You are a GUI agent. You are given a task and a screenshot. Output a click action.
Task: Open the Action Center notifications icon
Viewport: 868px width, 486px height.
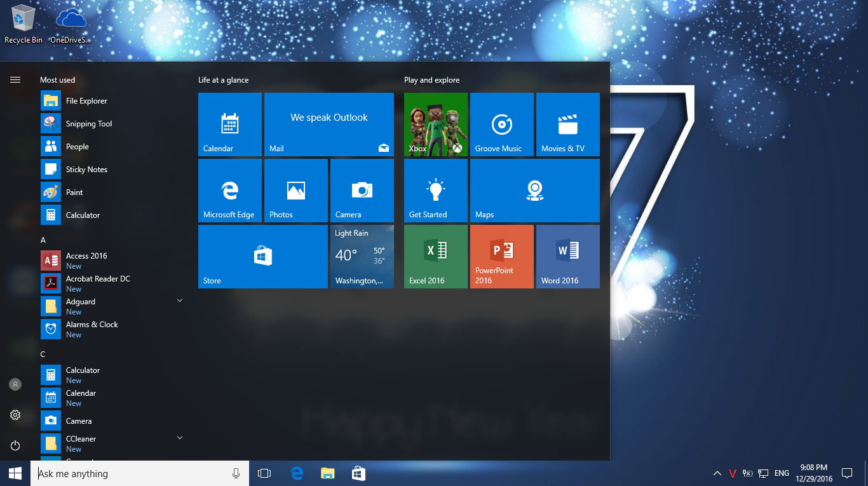846,473
